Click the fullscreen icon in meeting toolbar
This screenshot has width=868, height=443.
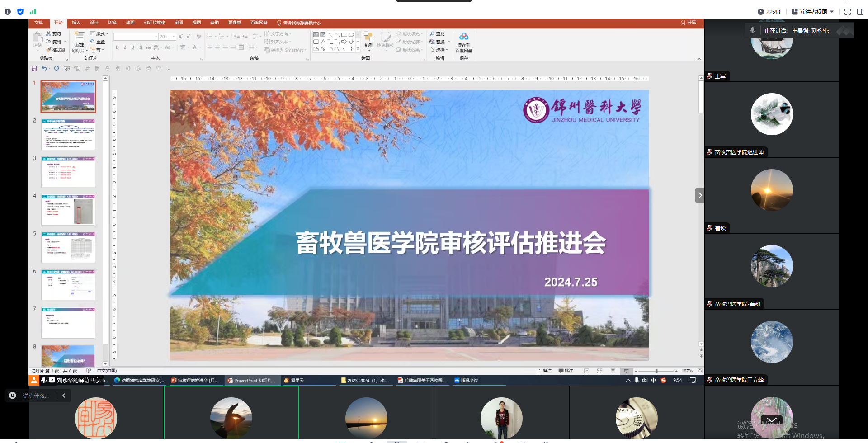coord(847,12)
